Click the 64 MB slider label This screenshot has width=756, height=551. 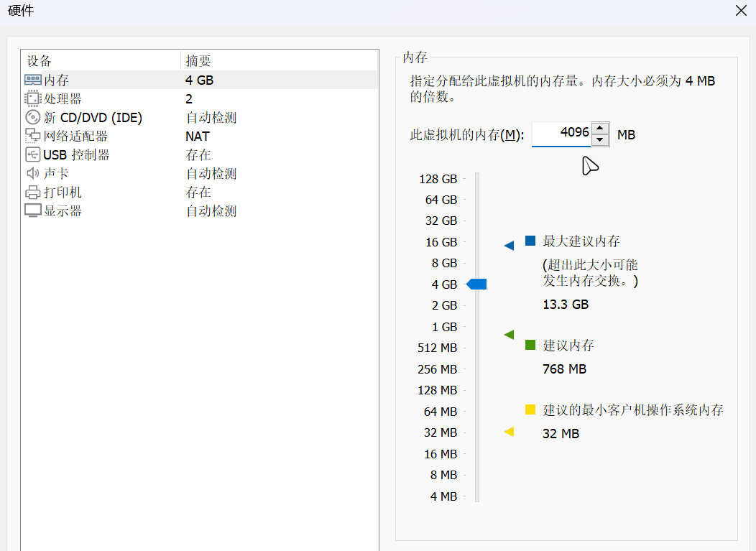pos(441,412)
